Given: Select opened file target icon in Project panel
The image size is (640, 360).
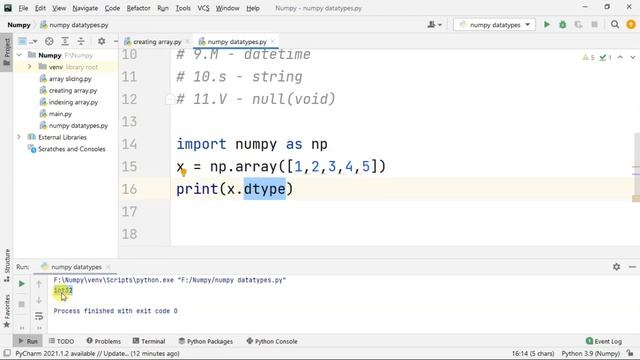Looking at the screenshot, I should point(49,41).
